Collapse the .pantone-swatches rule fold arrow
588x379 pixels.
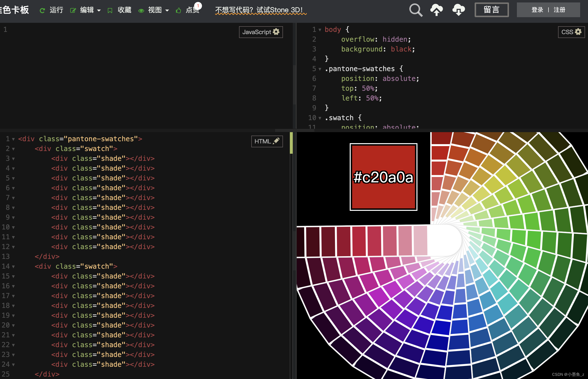(320, 69)
